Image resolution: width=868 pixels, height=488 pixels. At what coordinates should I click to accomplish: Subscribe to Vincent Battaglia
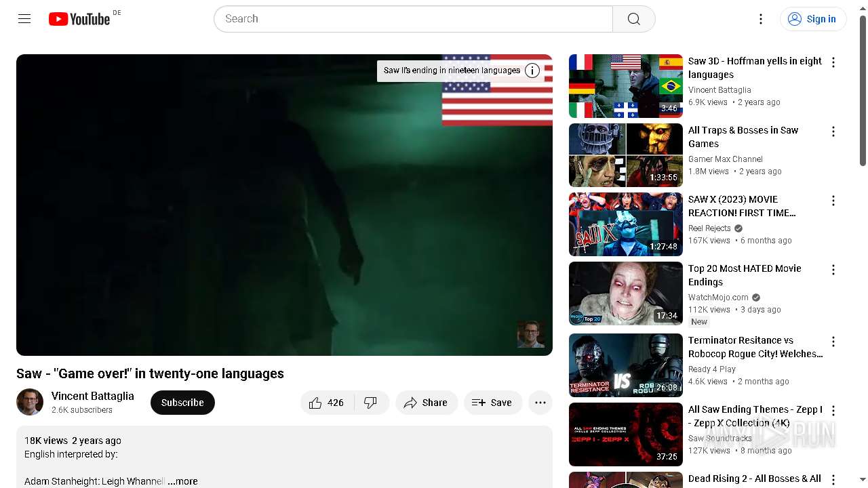182,403
